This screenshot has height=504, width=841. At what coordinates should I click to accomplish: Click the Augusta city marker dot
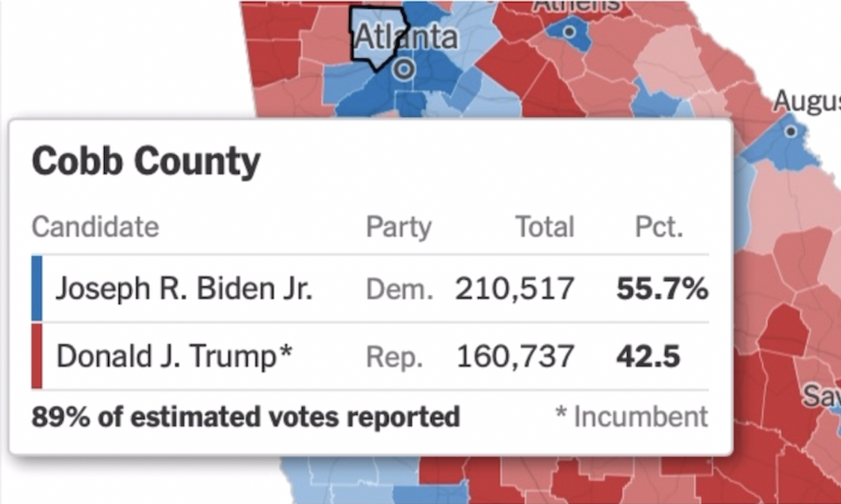coord(790,132)
